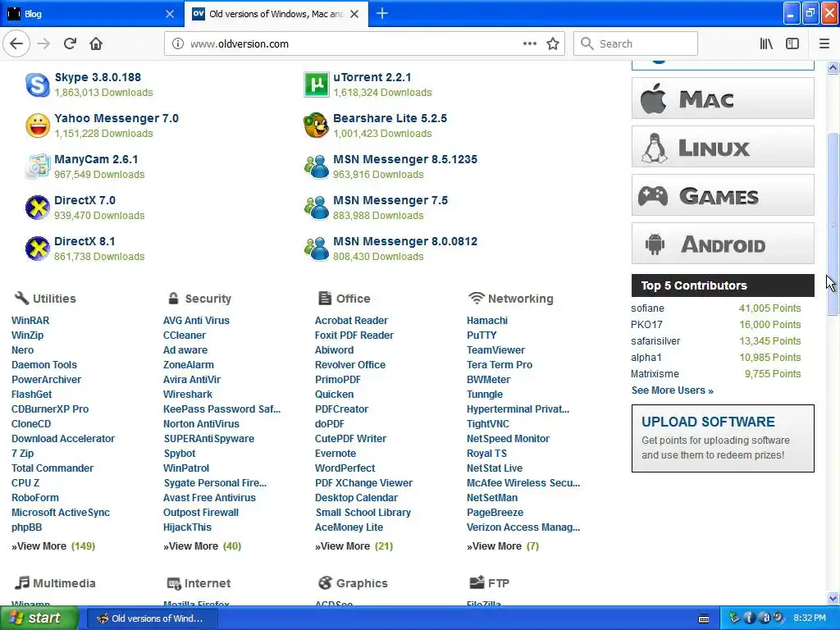The height and width of the screenshot is (630, 840).
Task: Show site information icon in address bar
Action: tap(178, 43)
